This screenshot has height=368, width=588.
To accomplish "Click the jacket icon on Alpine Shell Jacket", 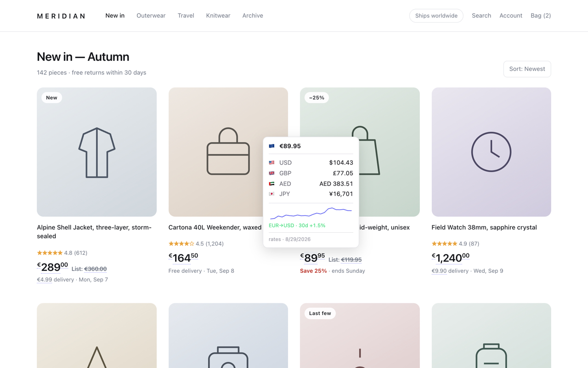I will [96, 152].
